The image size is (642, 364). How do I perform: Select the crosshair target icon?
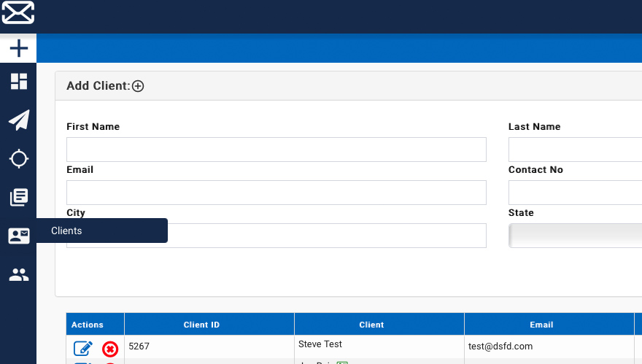pos(19,159)
